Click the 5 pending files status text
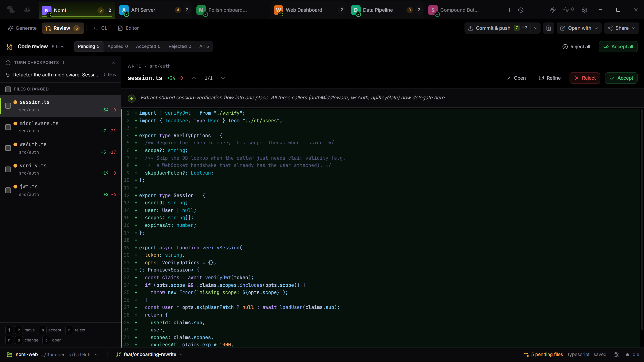Viewport: 644px width, 362px height. [547, 355]
